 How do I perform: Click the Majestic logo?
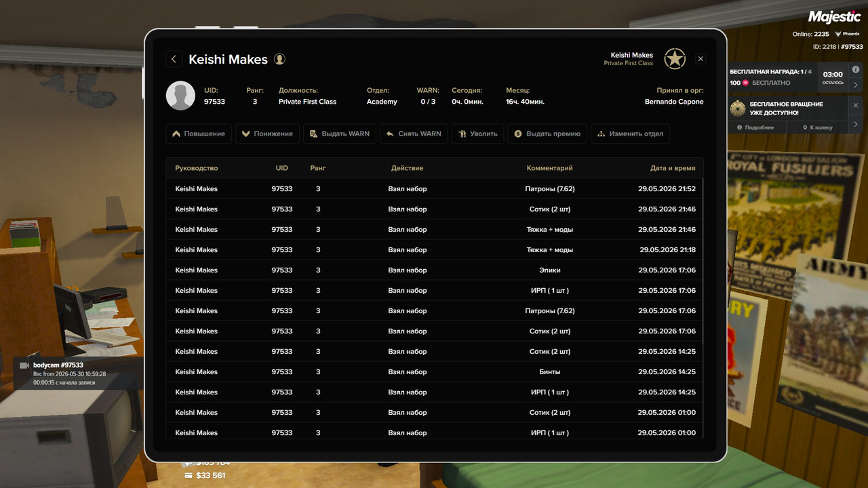(834, 17)
